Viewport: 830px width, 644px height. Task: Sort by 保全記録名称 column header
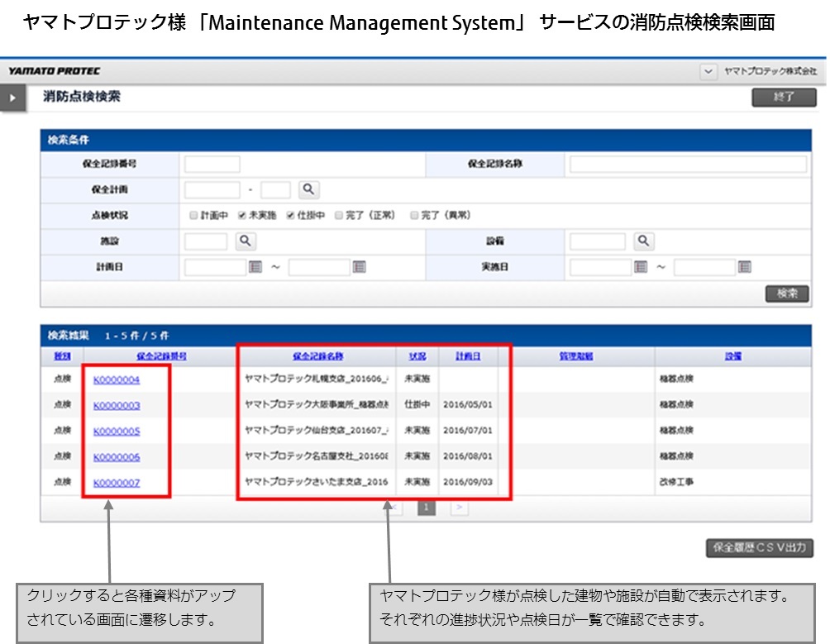318,356
